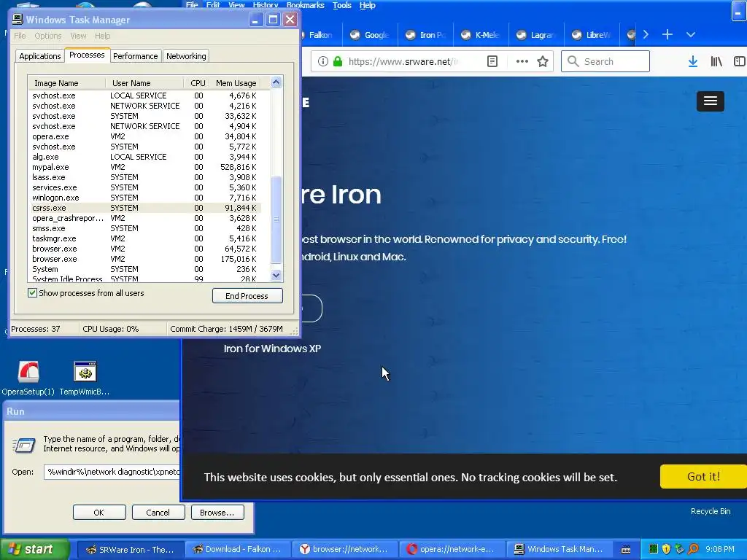Toggle reader view in address bar
This screenshot has height=560, width=747.
492,61
